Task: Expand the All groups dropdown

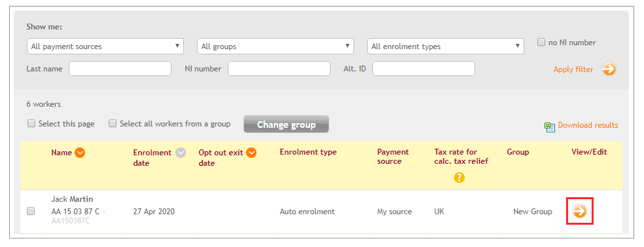Action: click(x=275, y=47)
